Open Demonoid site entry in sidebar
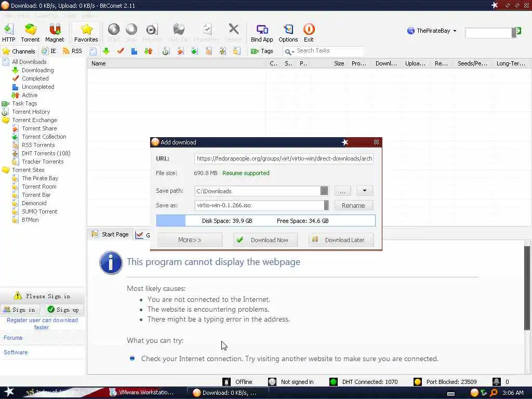The width and height of the screenshot is (532, 399). (x=34, y=203)
